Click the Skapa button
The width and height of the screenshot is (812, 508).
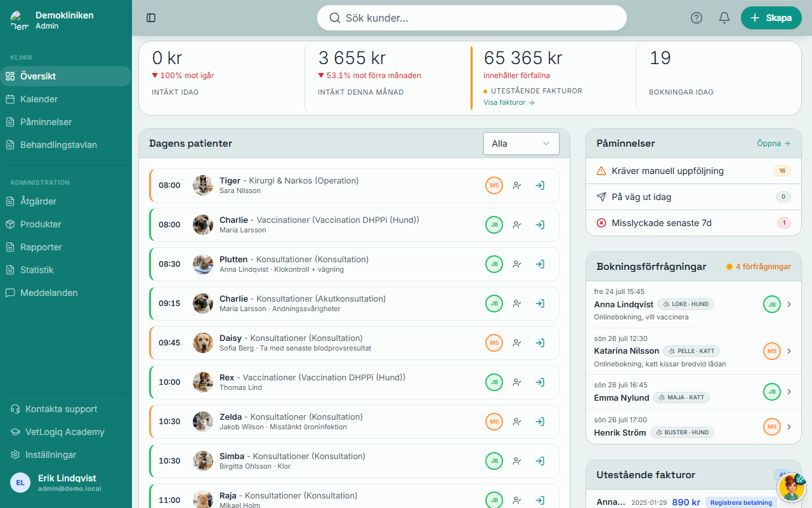[x=771, y=18]
